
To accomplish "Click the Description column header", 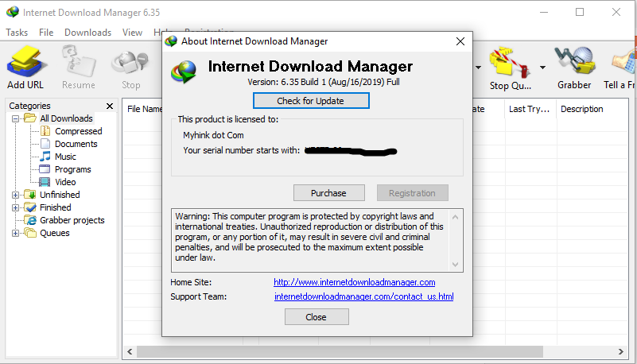I will tap(582, 109).
